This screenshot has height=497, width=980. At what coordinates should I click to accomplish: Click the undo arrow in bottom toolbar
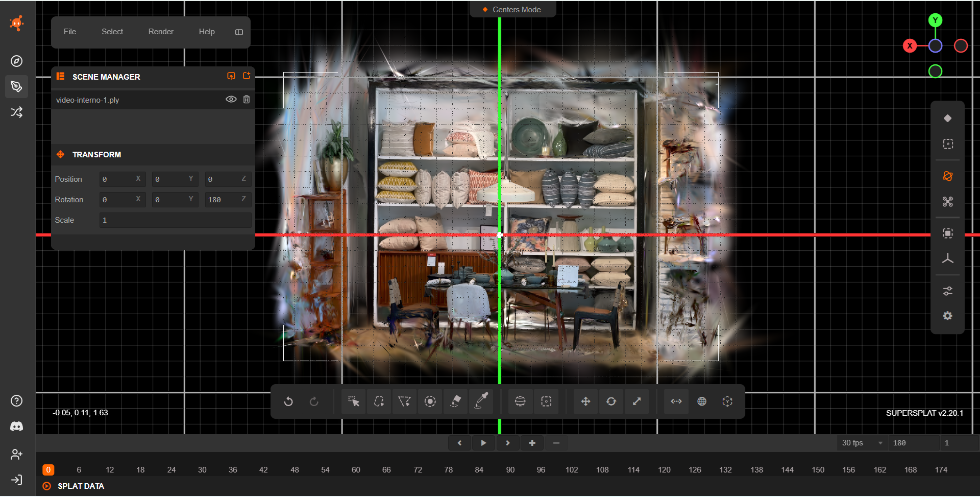(x=288, y=402)
